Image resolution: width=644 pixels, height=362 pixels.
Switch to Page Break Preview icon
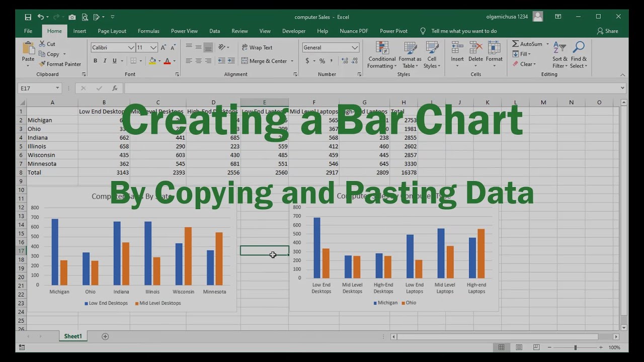[536, 347]
